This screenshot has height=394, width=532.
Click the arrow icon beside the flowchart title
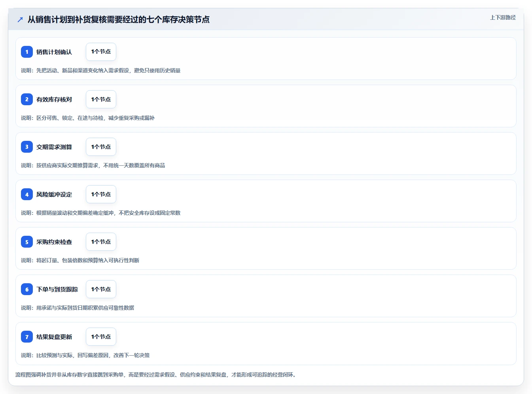coord(20,19)
